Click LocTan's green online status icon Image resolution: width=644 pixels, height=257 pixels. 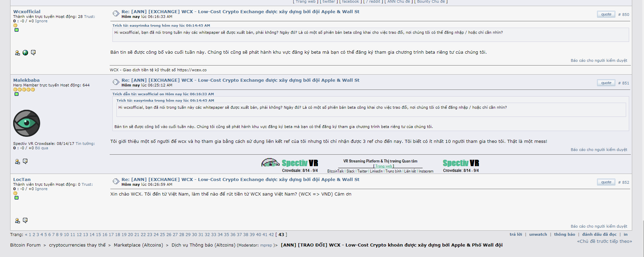(x=17, y=198)
